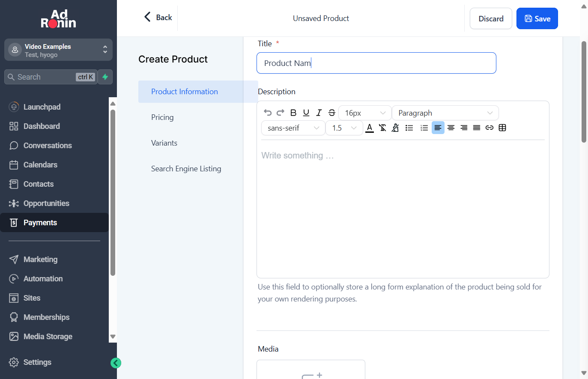Viewport: 588px width, 379px height.
Task: Insert a hyperlink in description
Action: (x=490, y=128)
